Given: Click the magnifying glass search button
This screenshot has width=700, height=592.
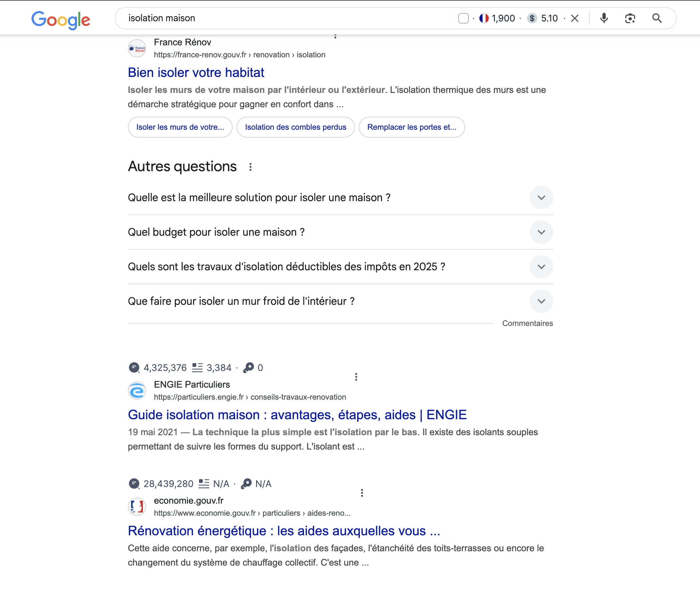Looking at the screenshot, I should pyautogui.click(x=657, y=18).
